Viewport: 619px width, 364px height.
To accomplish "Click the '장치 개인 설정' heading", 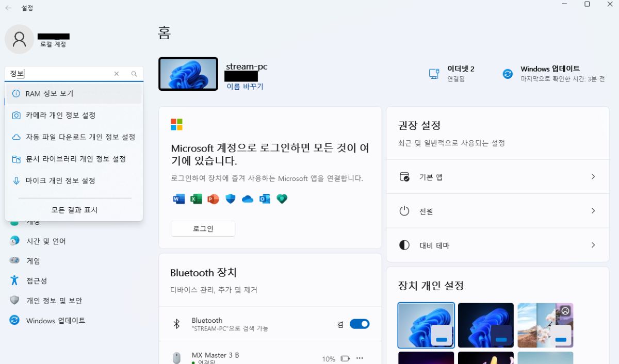I will 431,285.
